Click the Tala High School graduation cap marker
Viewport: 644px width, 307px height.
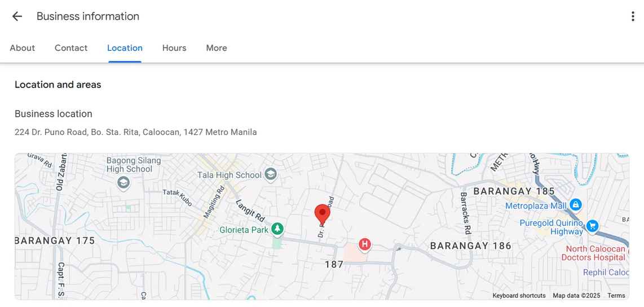point(270,174)
